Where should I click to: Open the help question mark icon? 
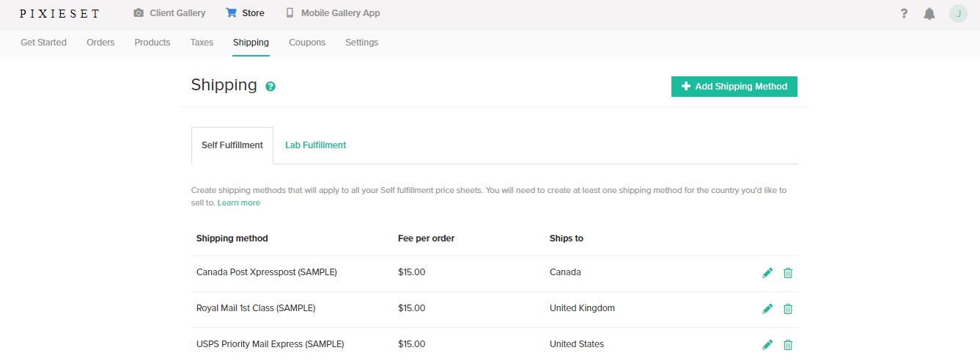pos(905,13)
